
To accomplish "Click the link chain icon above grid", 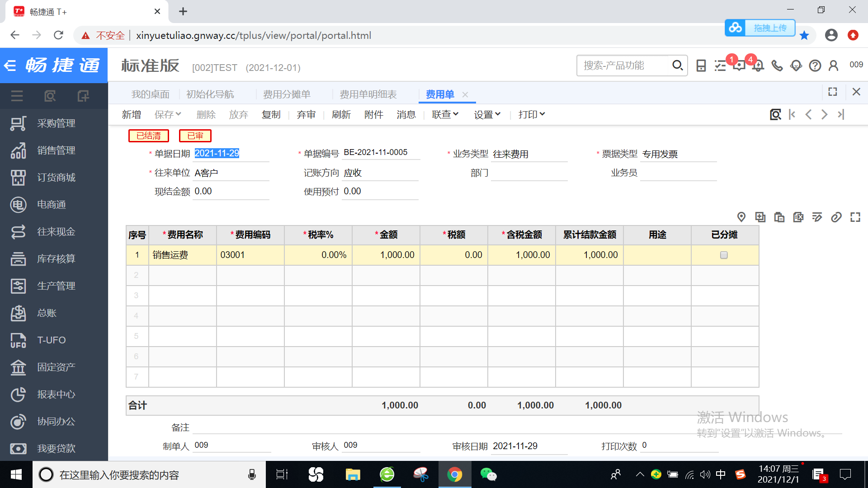I will pyautogui.click(x=836, y=217).
